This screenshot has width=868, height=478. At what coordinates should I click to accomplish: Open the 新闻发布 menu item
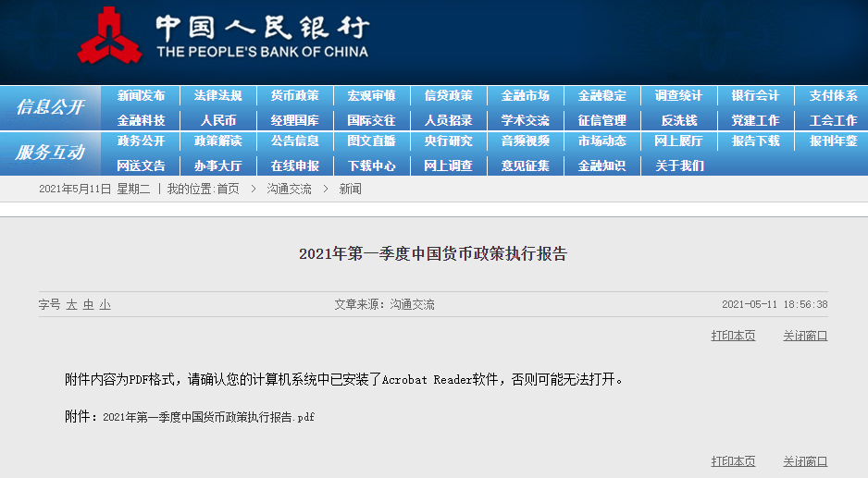tap(141, 95)
